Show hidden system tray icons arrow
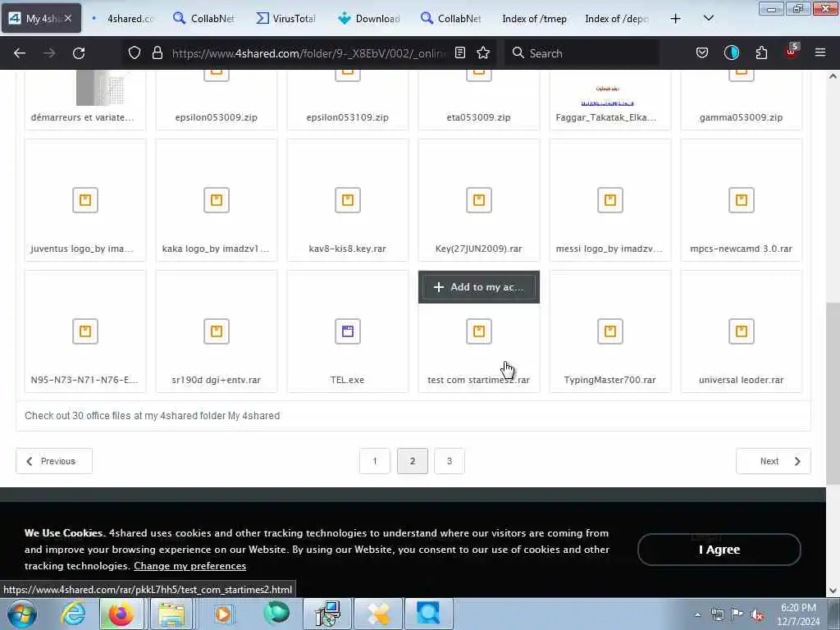Screen dimensions: 840x630 point(697,614)
